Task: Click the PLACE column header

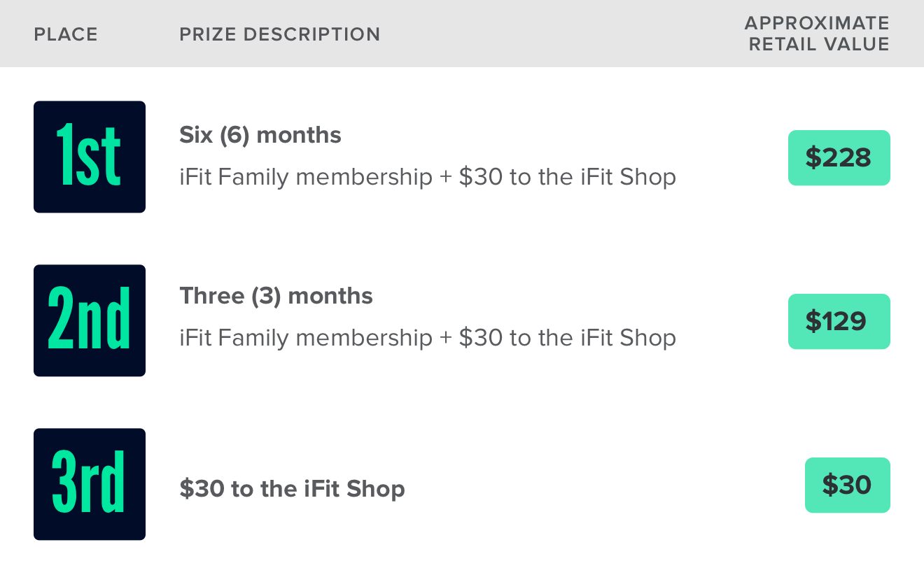Action: click(66, 34)
